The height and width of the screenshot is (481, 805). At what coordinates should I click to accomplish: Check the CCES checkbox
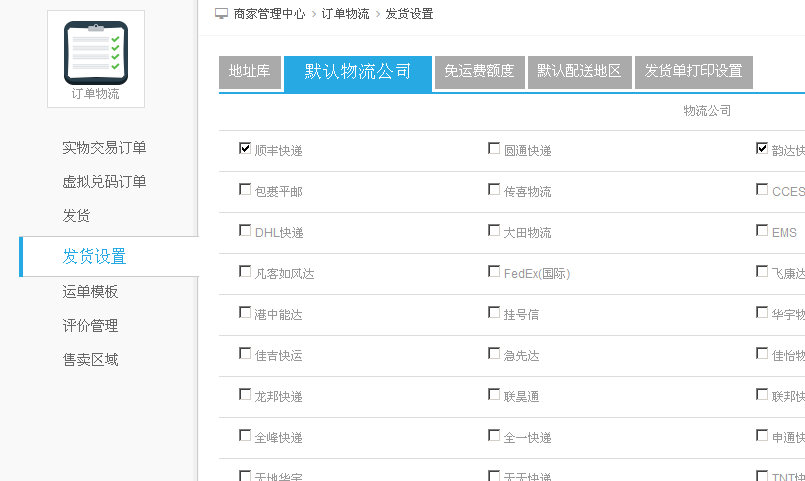click(762, 189)
